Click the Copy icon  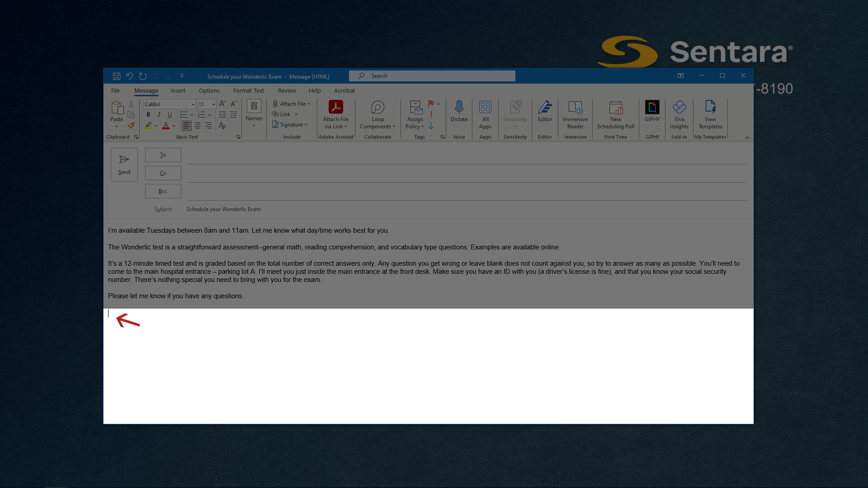point(131,115)
